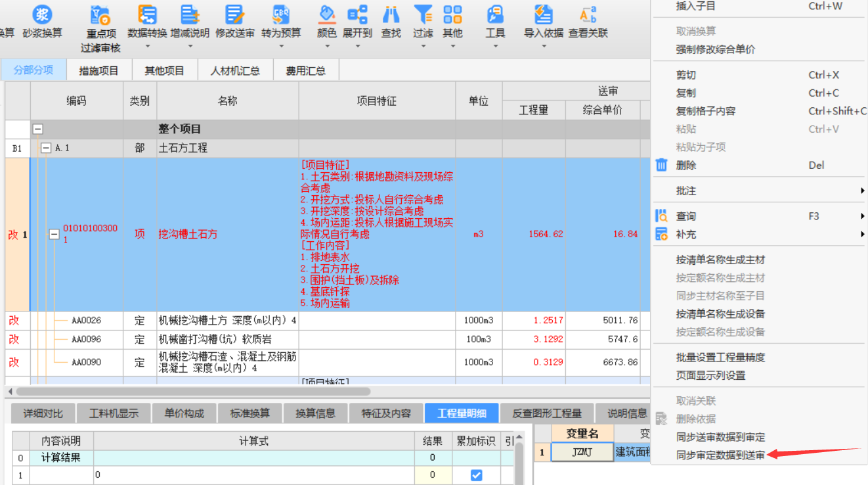Image resolution: width=868 pixels, height=485 pixels.
Task: Open 详细对比 bottom tab
Action: (43, 413)
